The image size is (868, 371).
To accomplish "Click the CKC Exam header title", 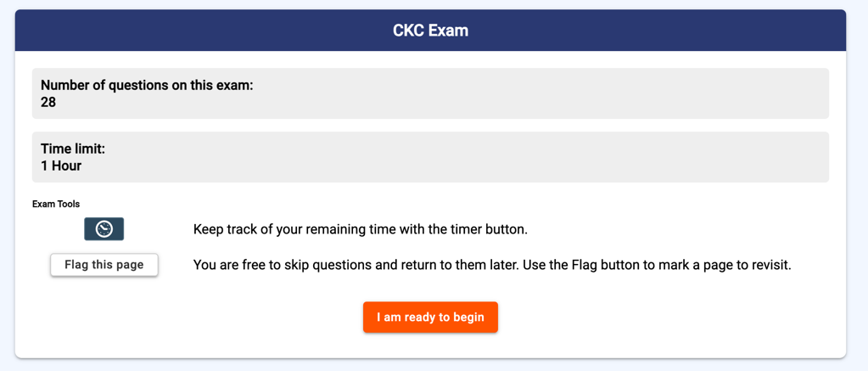I will pyautogui.click(x=431, y=31).
